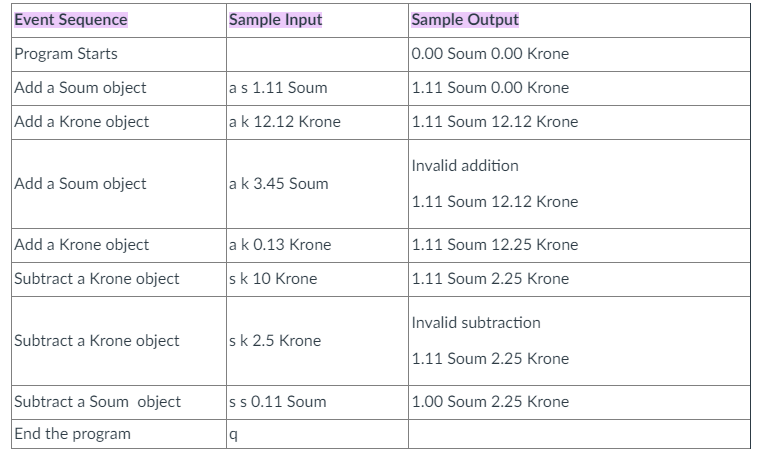The height and width of the screenshot is (467, 784).
Task: Click the '1.11 Soum 12.25 Krone' output
Action: coord(494,244)
